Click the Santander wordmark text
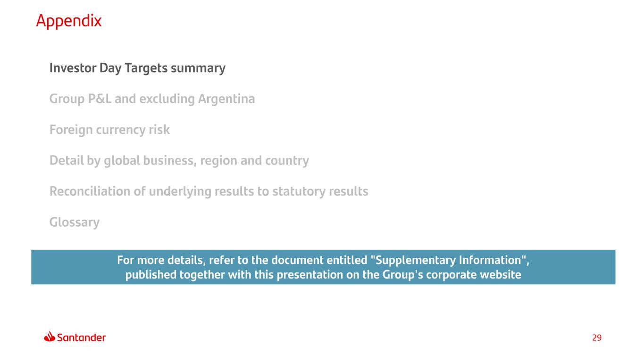The image size is (644, 362). 81,337
